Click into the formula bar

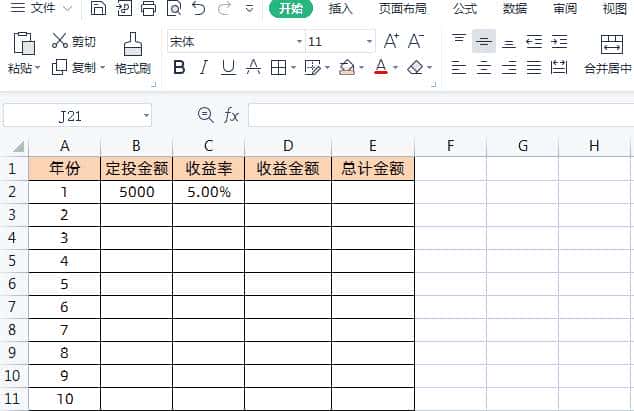tap(441, 115)
